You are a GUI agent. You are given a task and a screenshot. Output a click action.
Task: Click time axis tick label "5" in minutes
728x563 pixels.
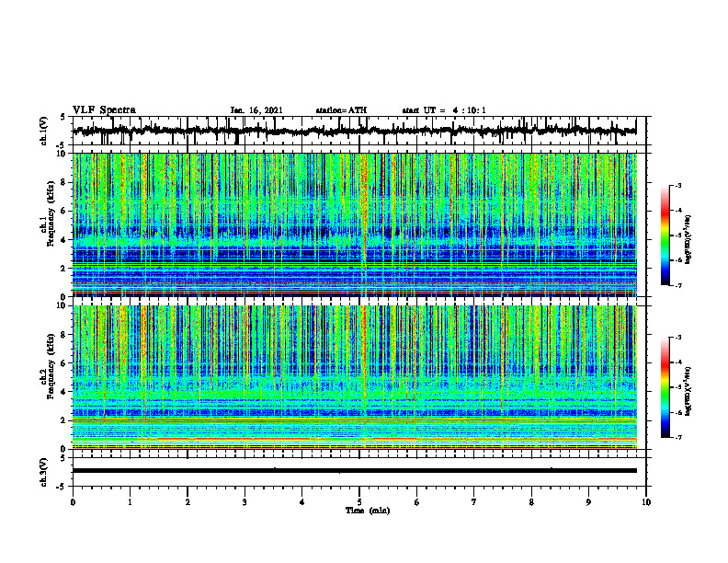[x=359, y=502]
